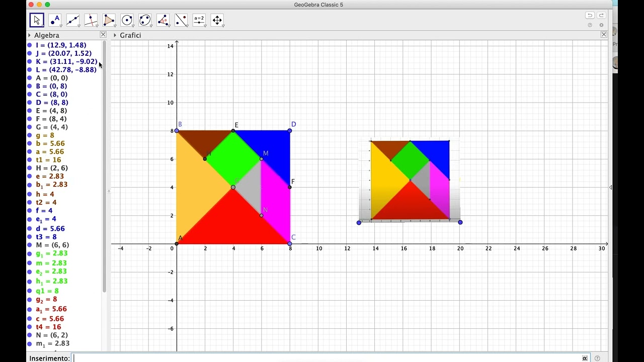
Task: Open input bar help icon
Action: click(597, 358)
